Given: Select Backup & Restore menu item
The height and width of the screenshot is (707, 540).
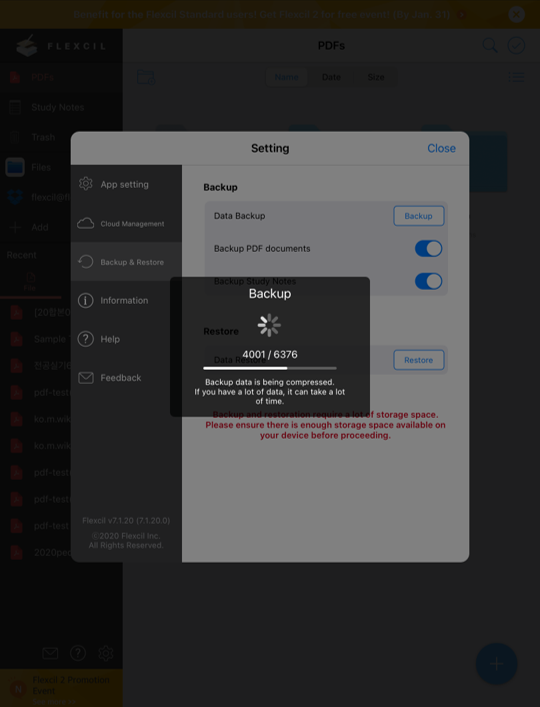Looking at the screenshot, I should (126, 262).
